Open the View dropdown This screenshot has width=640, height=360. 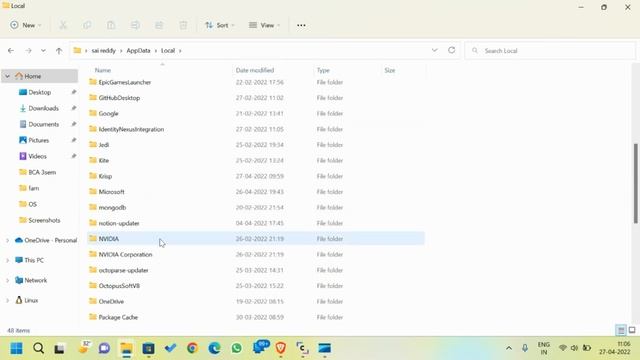click(264, 25)
